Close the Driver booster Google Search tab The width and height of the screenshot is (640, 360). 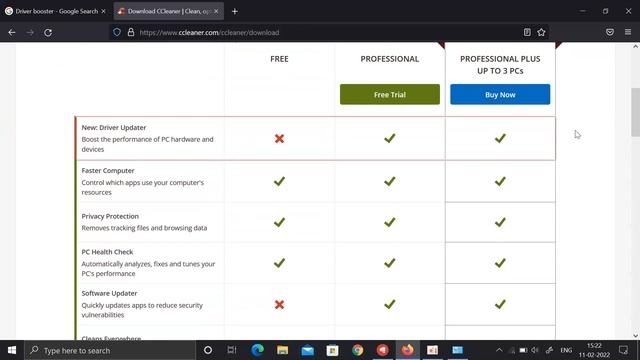coord(103,11)
